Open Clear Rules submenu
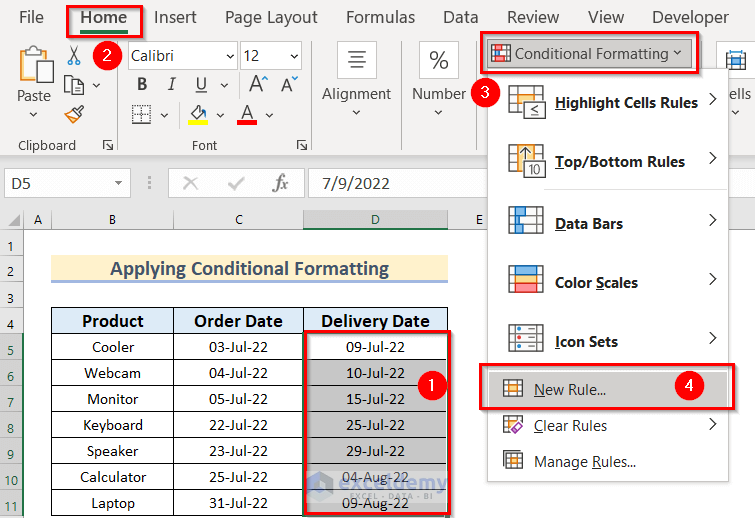 coord(608,426)
